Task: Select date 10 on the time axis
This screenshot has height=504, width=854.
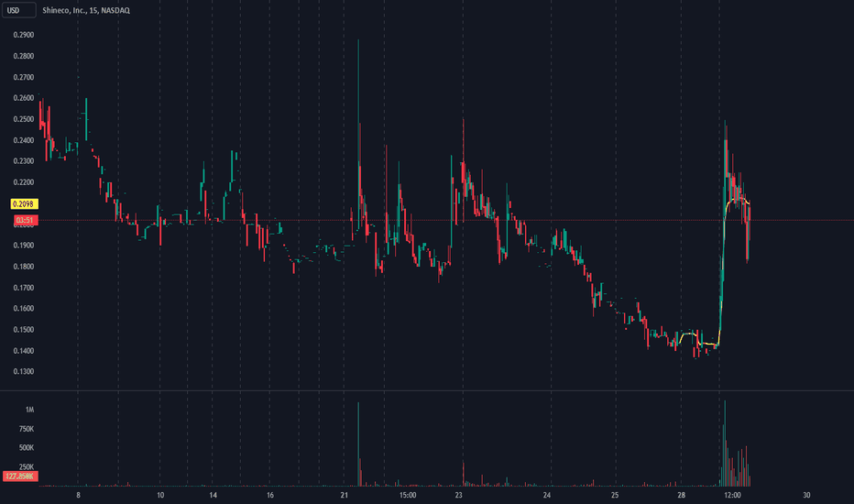Action: click(x=160, y=495)
